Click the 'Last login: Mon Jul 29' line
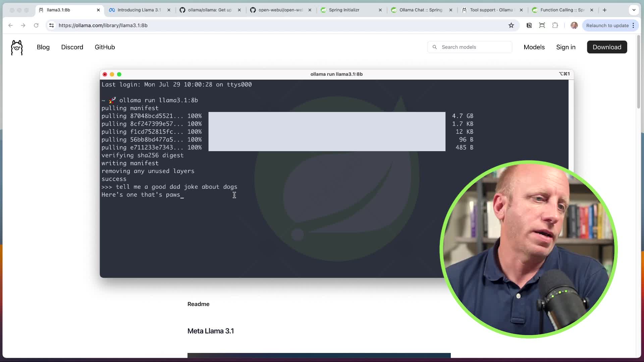 coord(176,84)
